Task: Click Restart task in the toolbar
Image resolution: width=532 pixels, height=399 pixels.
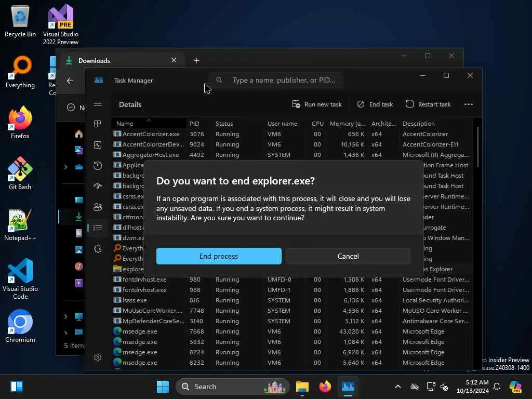Action: [x=428, y=104]
